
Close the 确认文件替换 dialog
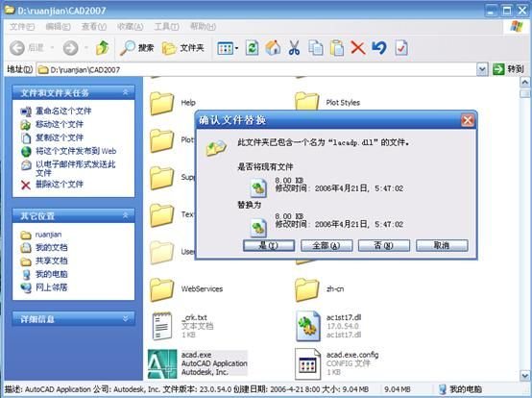[468, 120]
